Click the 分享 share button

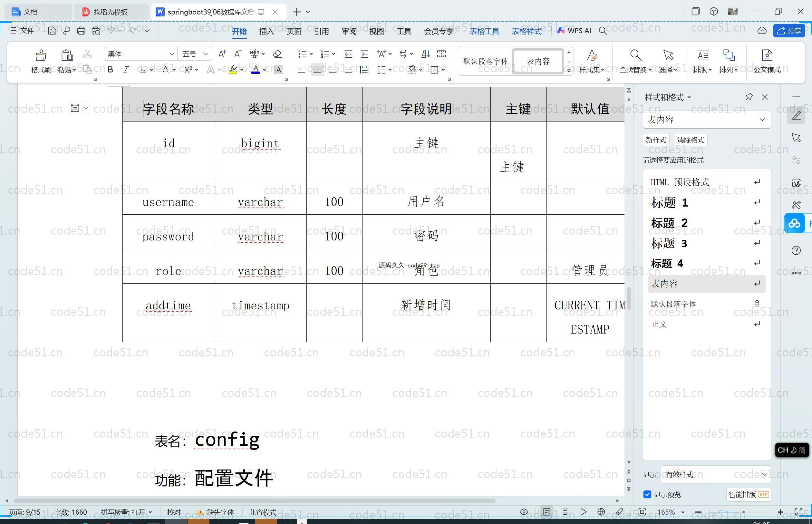(789, 31)
